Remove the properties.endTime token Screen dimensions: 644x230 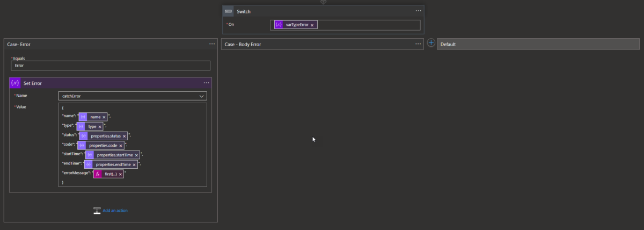[134, 164]
